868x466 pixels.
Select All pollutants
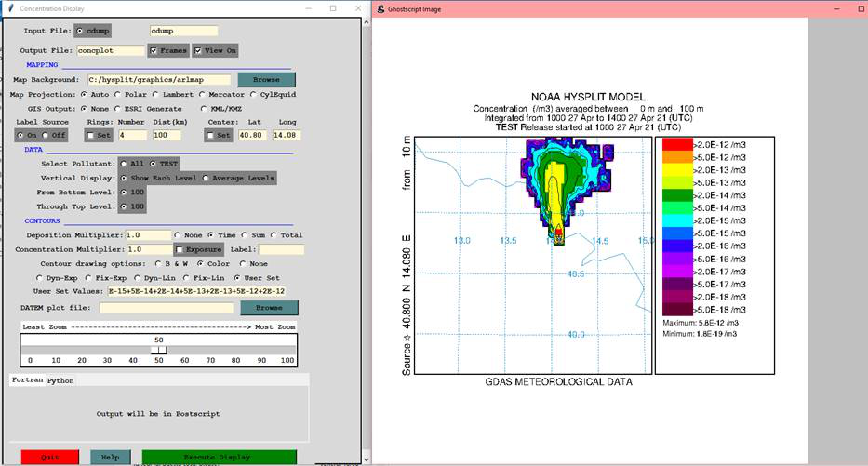[x=124, y=164]
